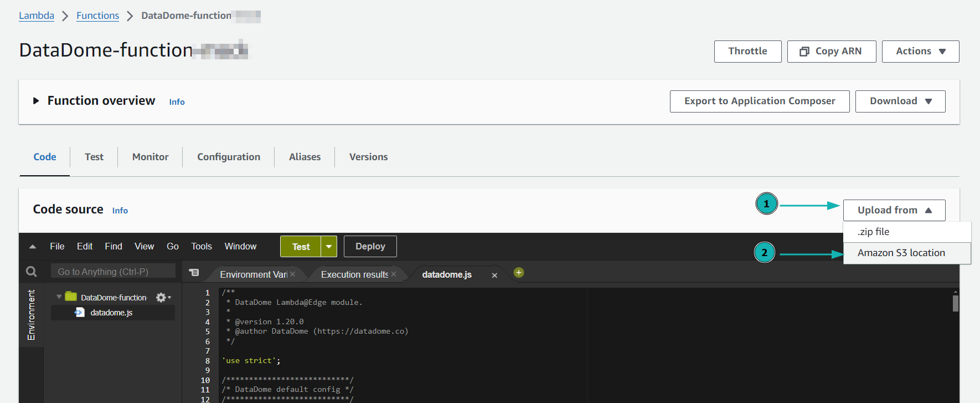Click the DataDome-function folder icon
Viewport: 980px width, 403px height.
[71, 297]
